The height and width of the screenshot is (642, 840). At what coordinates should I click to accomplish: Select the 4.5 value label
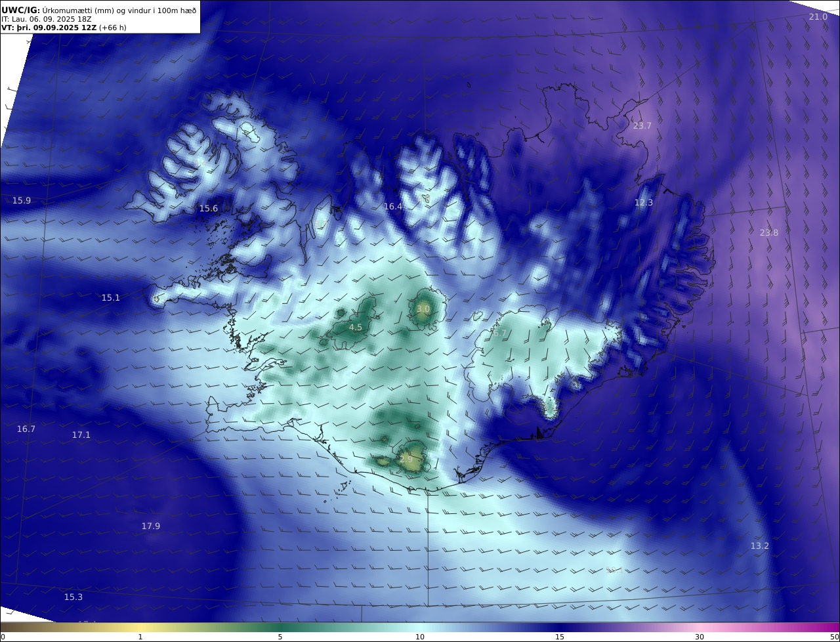(x=355, y=327)
